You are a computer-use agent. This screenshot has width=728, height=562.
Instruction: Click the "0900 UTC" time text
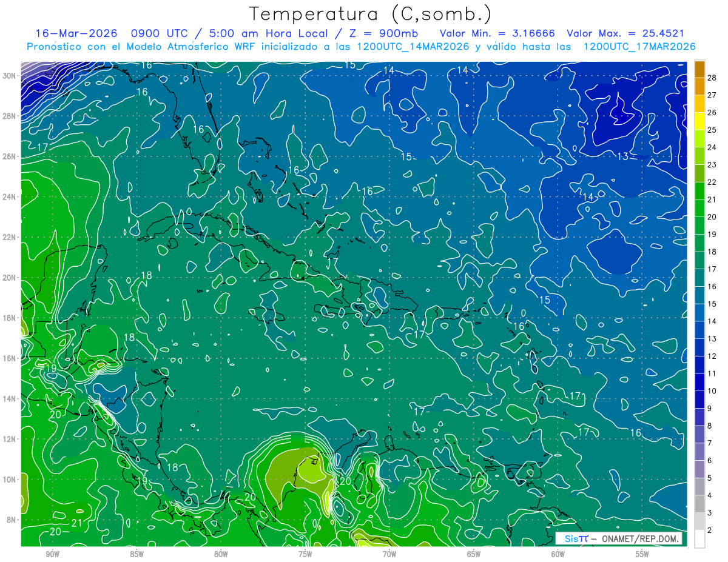click(161, 33)
